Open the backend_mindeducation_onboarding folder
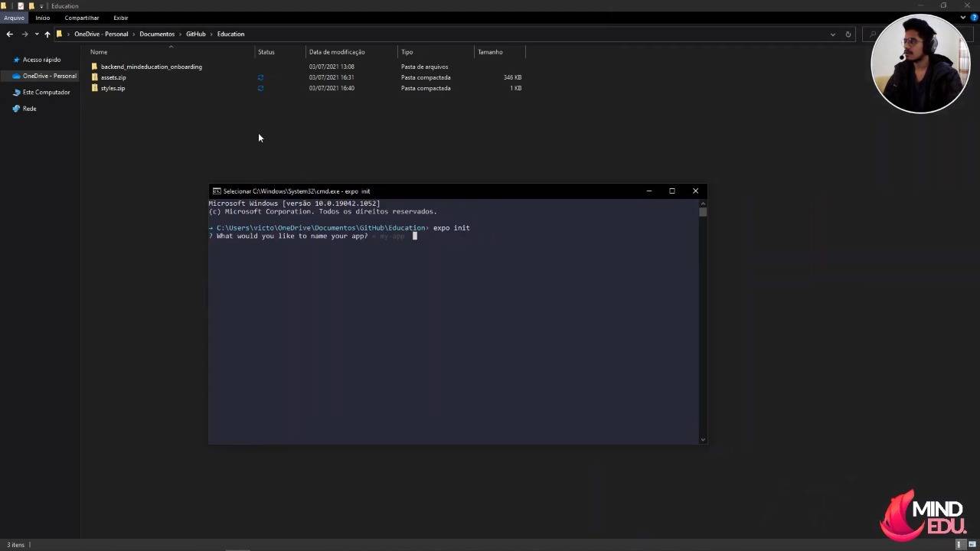The image size is (980, 551). click(x=151, y=67)
